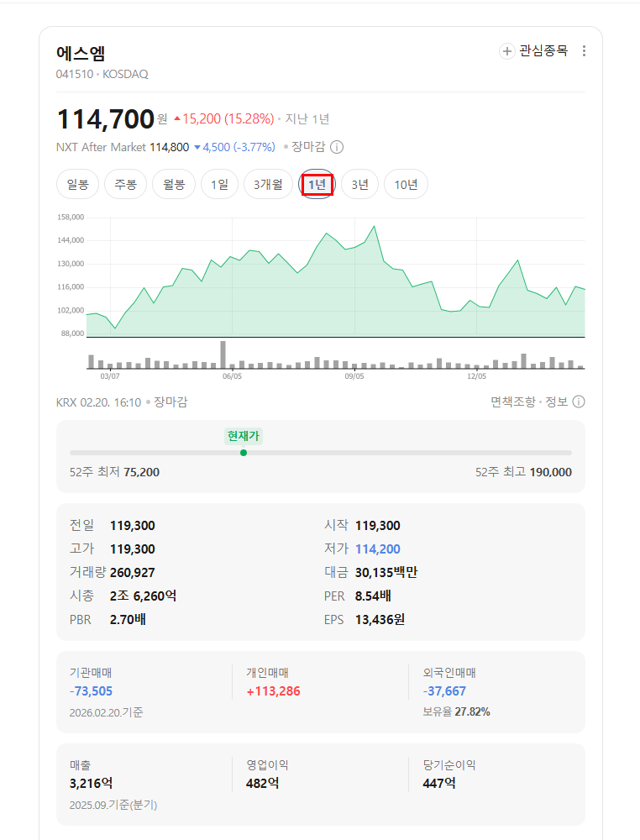Click the 외국인매매 value -37,667

tap(444, 691)
